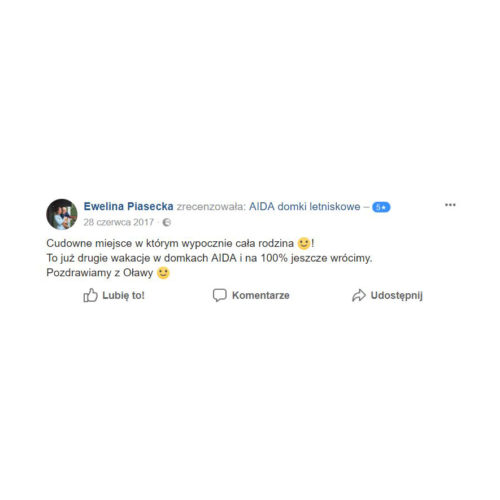The width and height of the screenshot is (500, 500).
Task: Click the thumbs-up Like icon
Action: pyautogui.click(x=90, y=295)
